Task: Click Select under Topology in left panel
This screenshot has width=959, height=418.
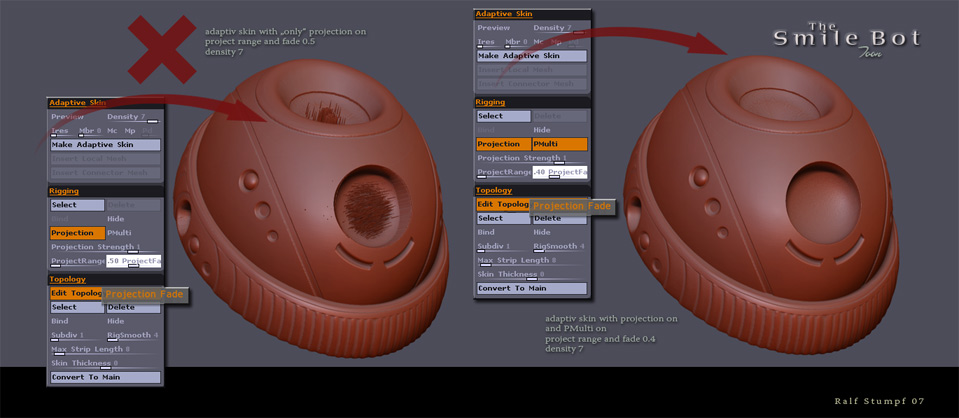Action: click(77, 307)
